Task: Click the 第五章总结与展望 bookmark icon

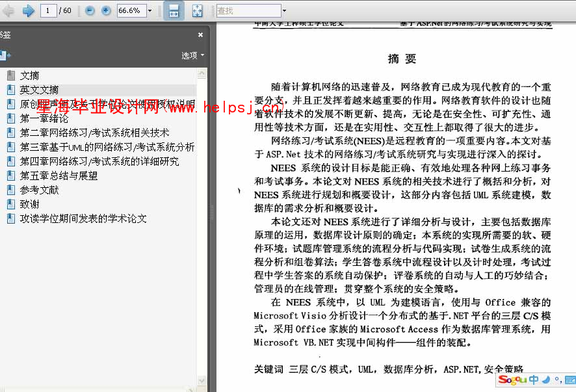Action: point(11,176)
